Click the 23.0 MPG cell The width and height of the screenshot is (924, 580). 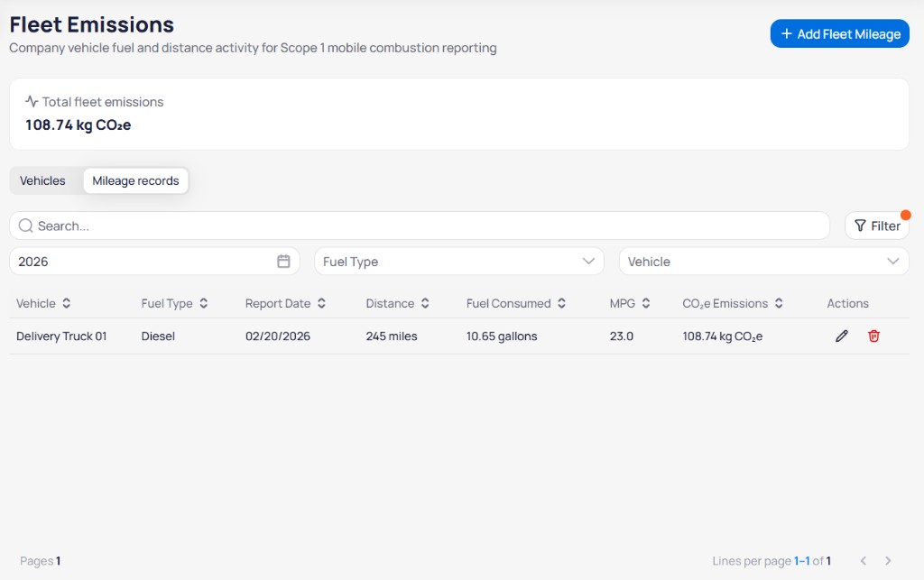tap(621, 336)
